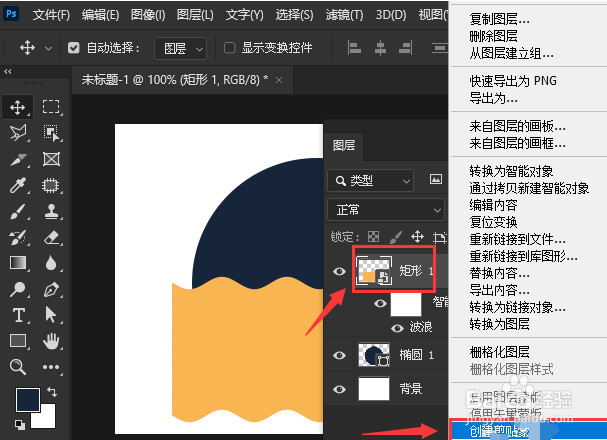Viewport: 607px width, 440px height.
Task: Select the Rectangular Marquee tool
Action: 51,107
